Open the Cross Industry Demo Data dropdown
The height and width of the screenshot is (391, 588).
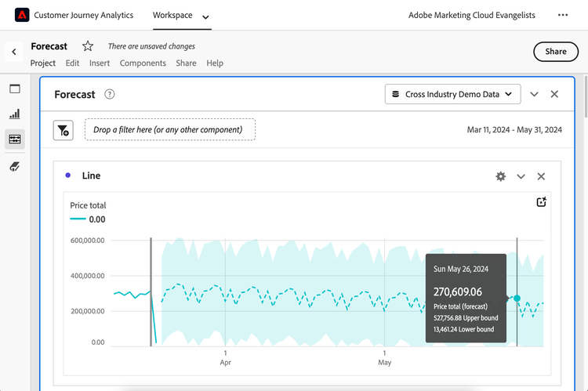click(453, 94)
